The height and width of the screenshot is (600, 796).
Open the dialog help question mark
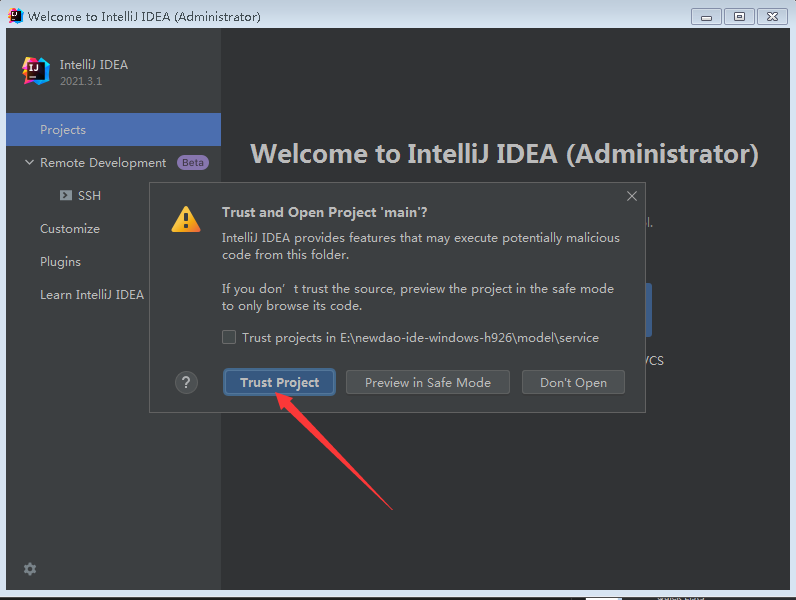pos(186,382)
